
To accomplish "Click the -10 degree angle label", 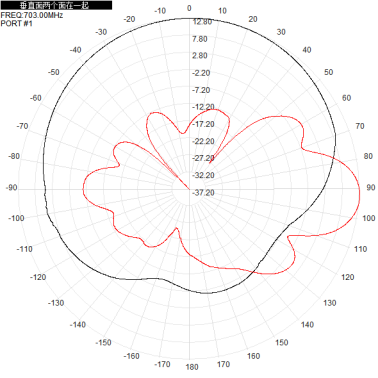I will (160, 11).
